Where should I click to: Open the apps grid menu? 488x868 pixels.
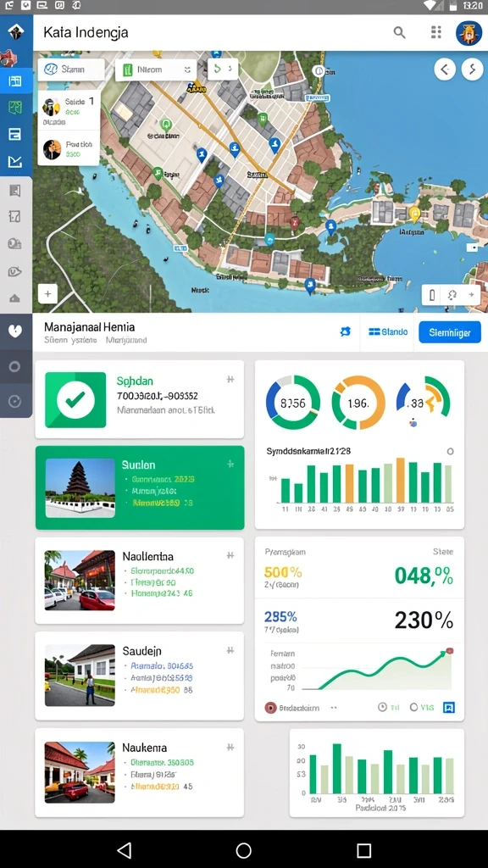[x=436, y=32]
